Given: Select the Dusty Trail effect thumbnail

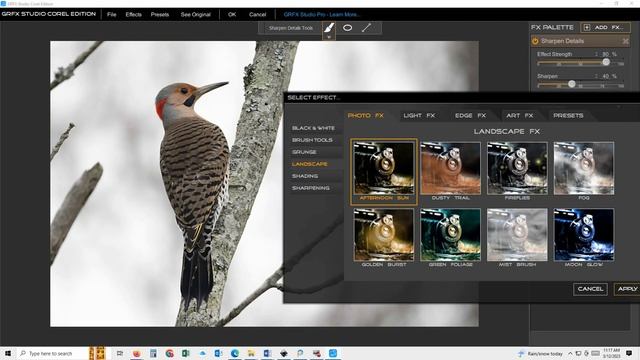Looking at the screenshot, I should click(x=451, y=168).
